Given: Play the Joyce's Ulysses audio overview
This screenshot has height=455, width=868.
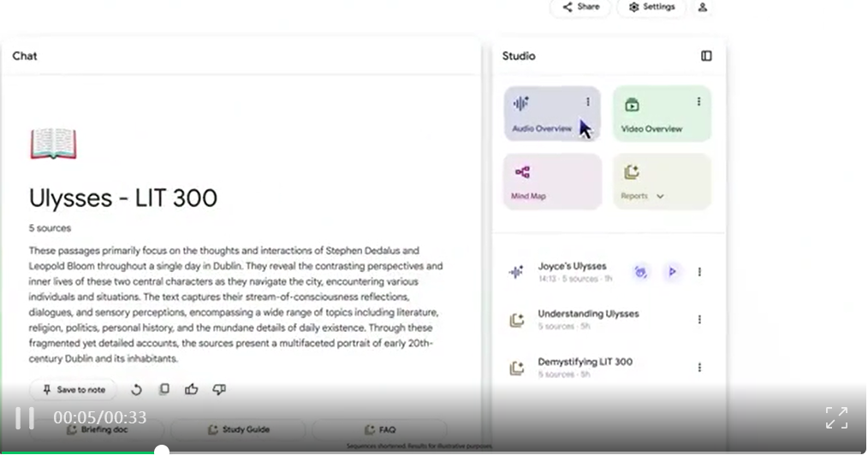Looking at the screenshot, I should (672, 272).
